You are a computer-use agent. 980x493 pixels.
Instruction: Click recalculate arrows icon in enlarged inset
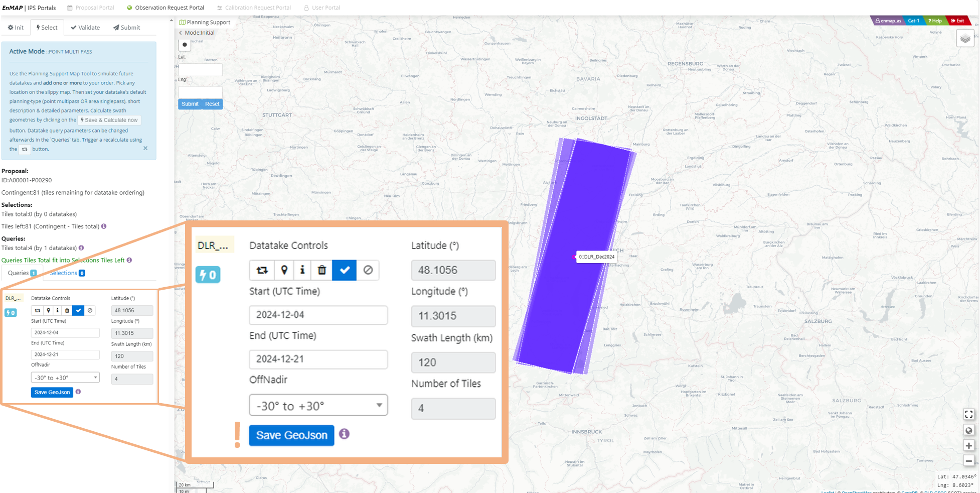[x=262, y=270]
